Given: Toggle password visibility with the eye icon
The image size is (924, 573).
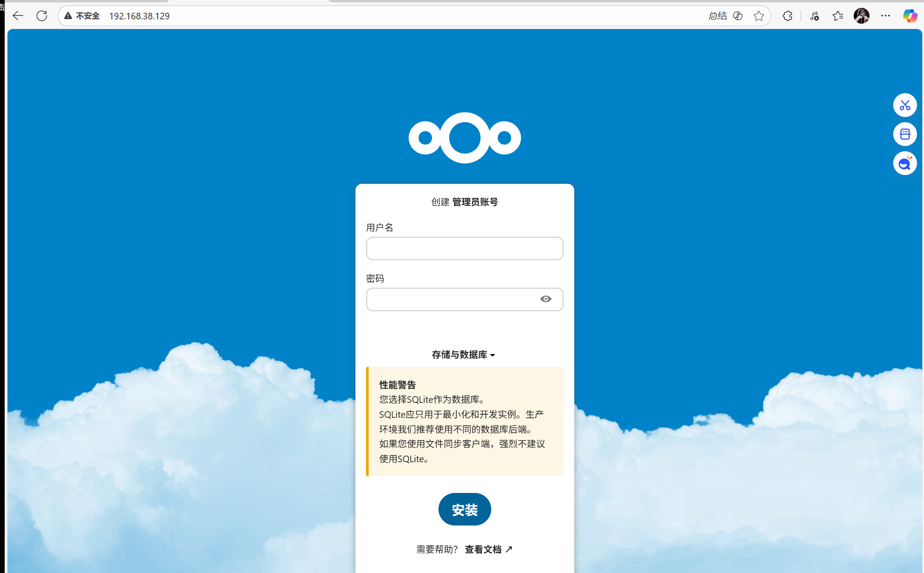Looking at the screenshot, I should tap(546, 299).
